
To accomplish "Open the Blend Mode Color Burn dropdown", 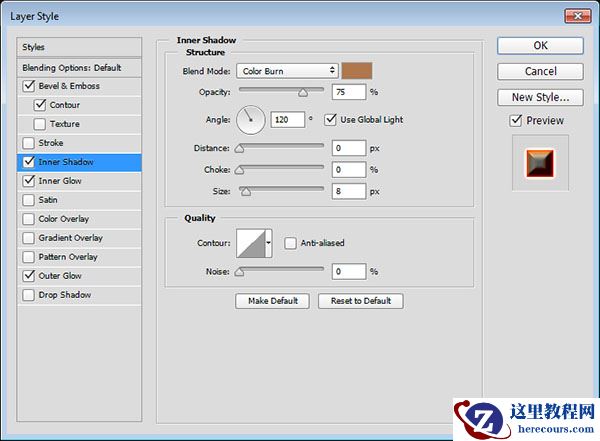I will (x=287, y=71).
